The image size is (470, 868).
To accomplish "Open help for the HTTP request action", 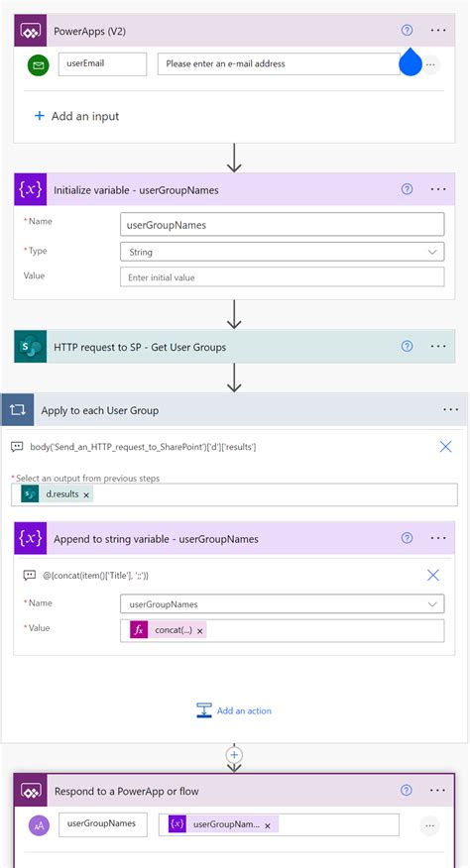I will coord(407,347).
